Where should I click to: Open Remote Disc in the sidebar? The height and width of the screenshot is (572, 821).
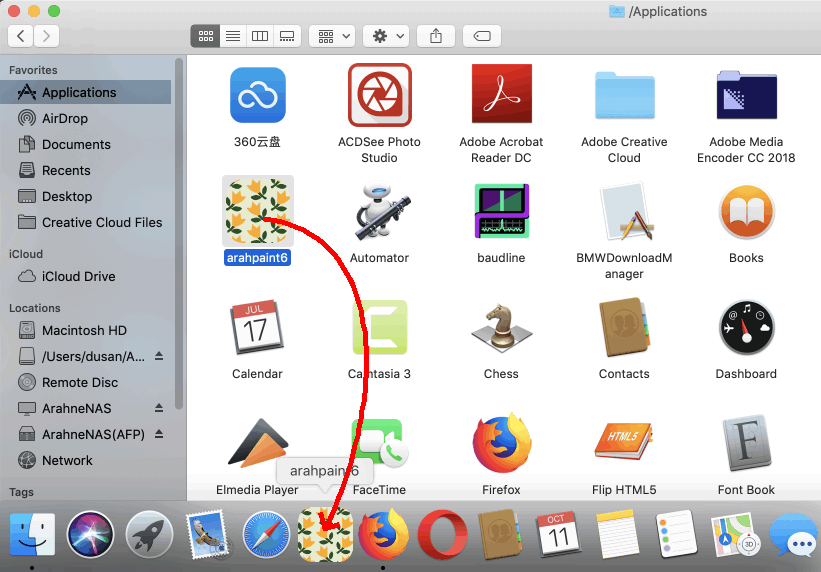[x=86, y=382]
